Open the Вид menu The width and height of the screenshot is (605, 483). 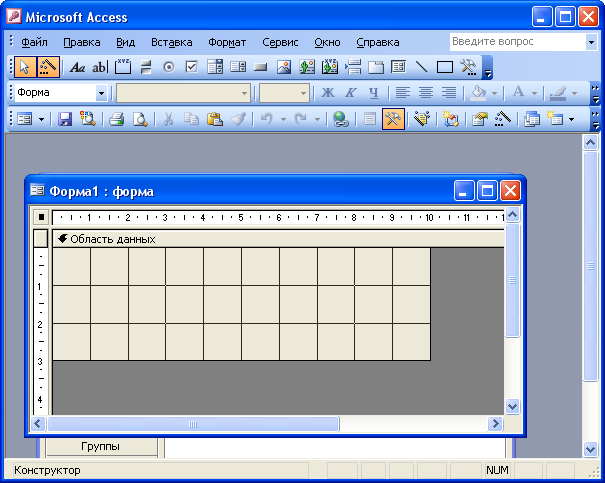125,42
